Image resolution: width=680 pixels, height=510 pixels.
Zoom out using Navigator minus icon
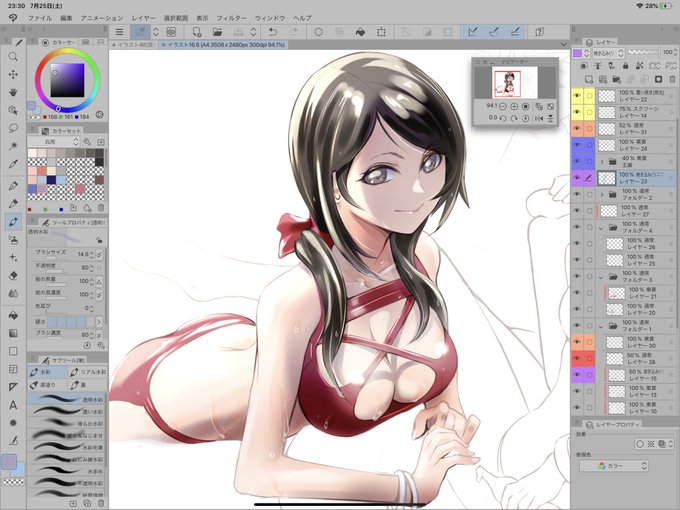pyautogui.click(x=503, y=106)
